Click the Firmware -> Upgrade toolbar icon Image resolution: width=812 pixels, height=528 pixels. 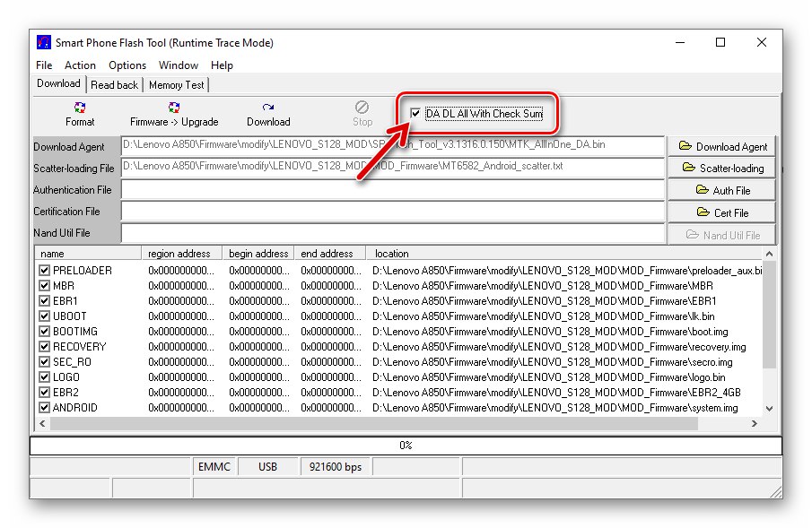coord(174,108)
